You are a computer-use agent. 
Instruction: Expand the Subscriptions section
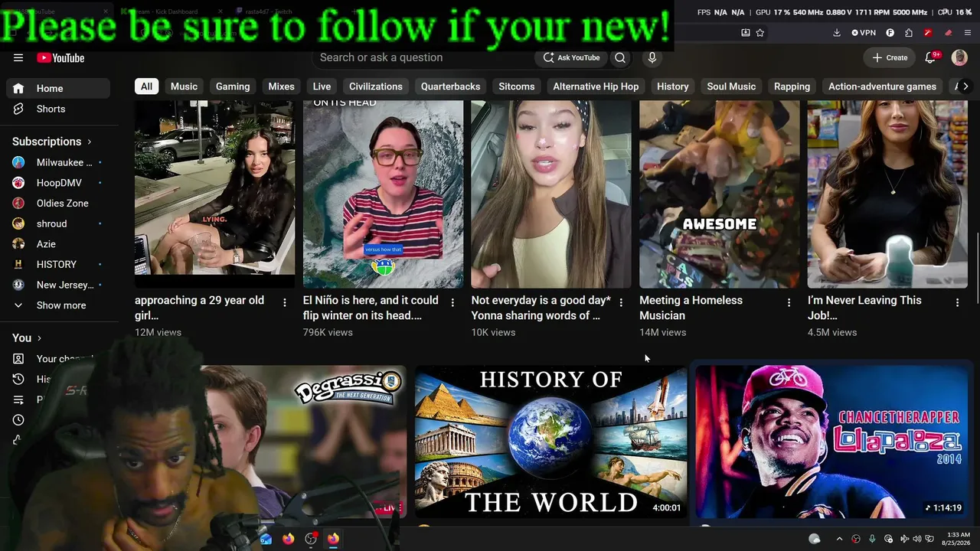(51, 142)
